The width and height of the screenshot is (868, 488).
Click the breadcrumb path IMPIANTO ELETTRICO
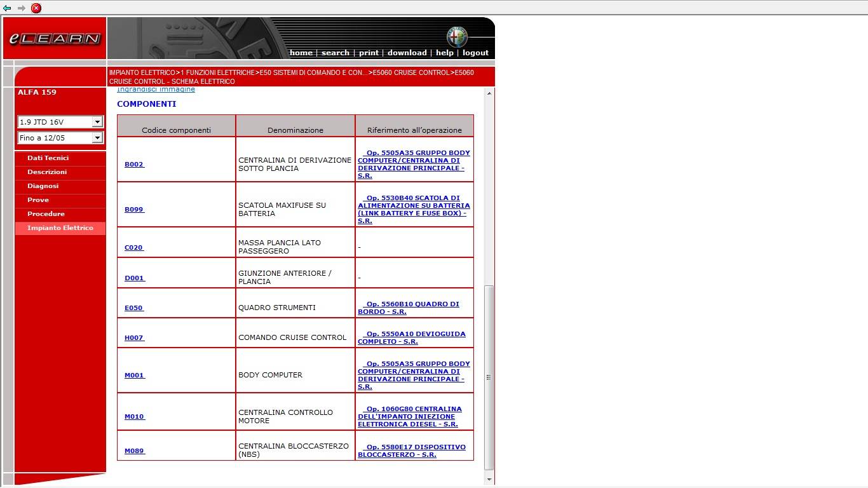pyautogui.click(x=142, y=73)
